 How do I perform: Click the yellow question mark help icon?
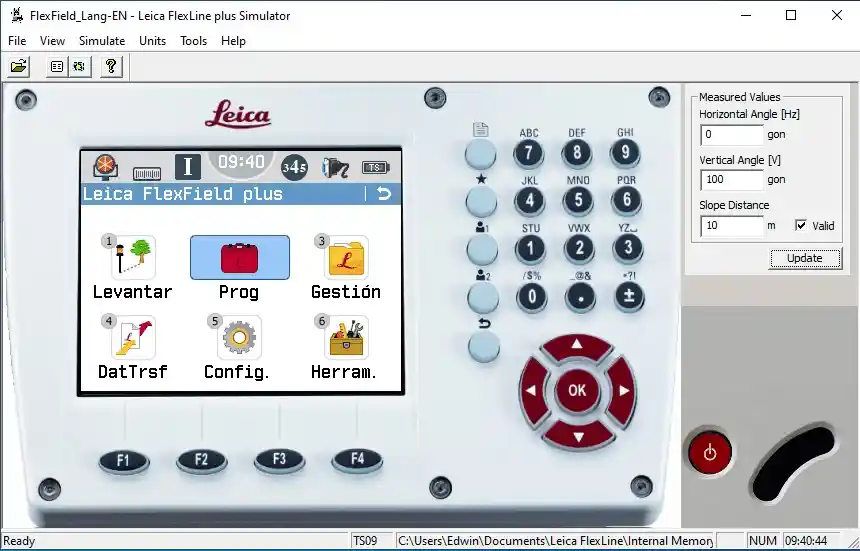pyautogui.click(x=111, y=67)
